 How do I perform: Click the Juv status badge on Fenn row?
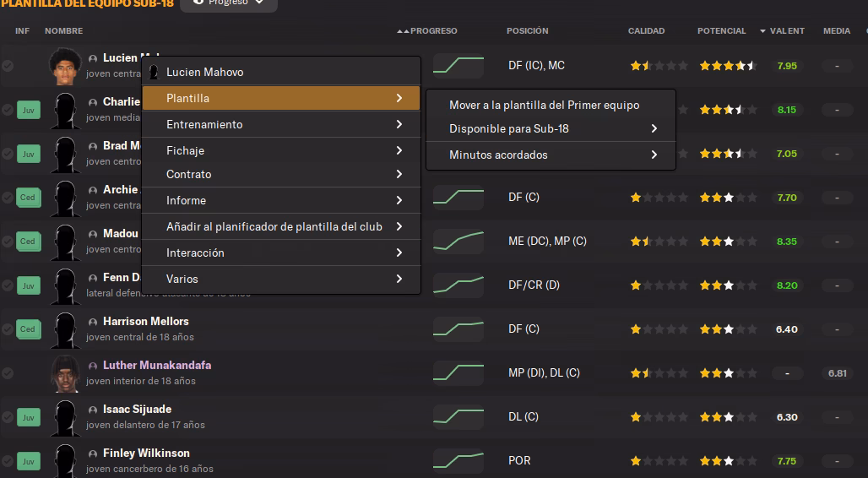(28, 285)
